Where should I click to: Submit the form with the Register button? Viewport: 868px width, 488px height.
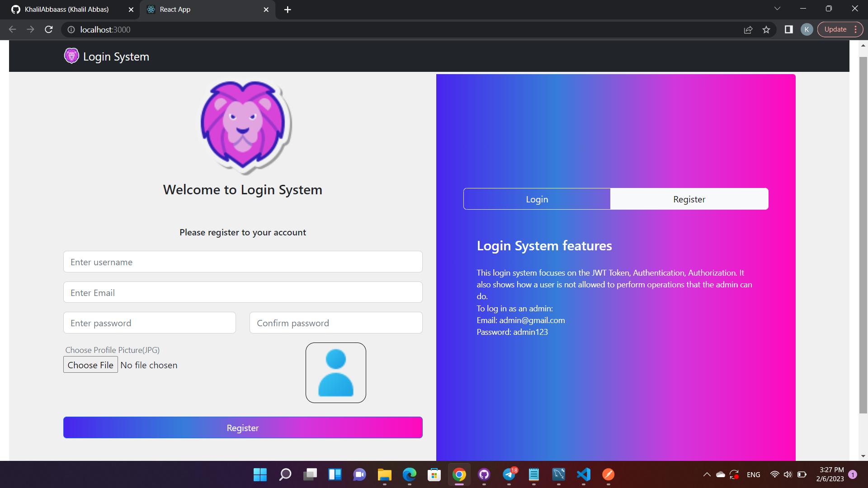point(243,427)
